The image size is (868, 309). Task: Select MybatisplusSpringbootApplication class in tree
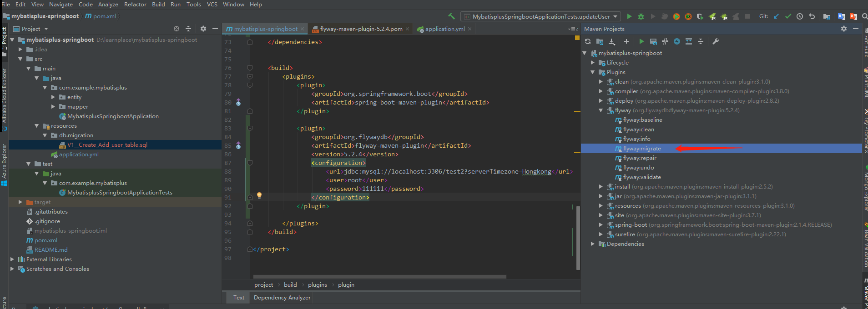coord(113,116)
